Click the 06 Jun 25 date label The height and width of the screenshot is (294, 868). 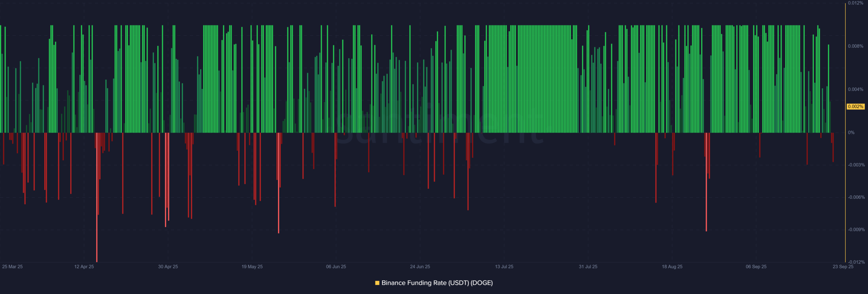coord(336,267)
